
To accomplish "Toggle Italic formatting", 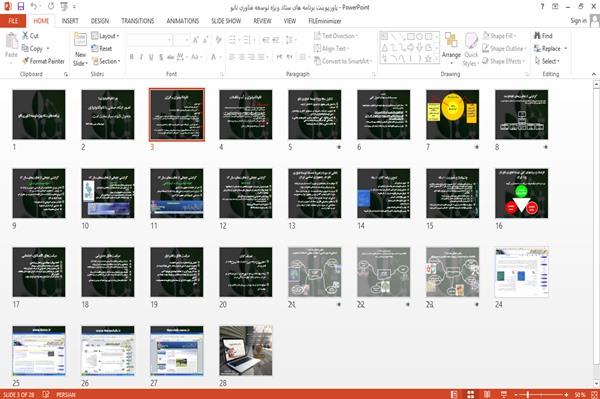I will (141, 57).
